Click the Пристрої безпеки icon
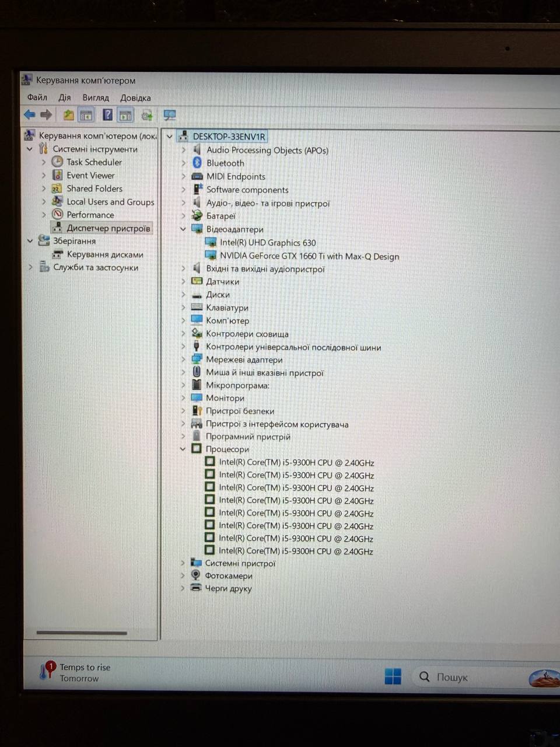This screenshot has width=560, height=747. click(x=197, y=411)
